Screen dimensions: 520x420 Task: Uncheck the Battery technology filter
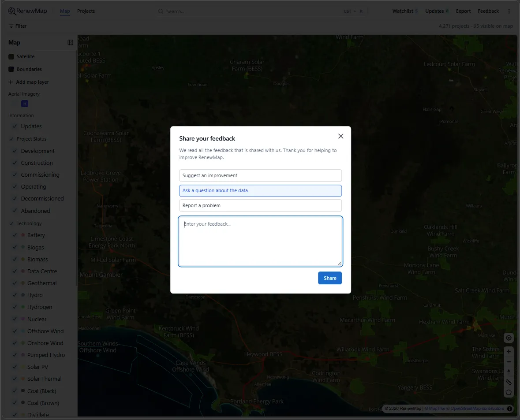[x=14, y=235]
